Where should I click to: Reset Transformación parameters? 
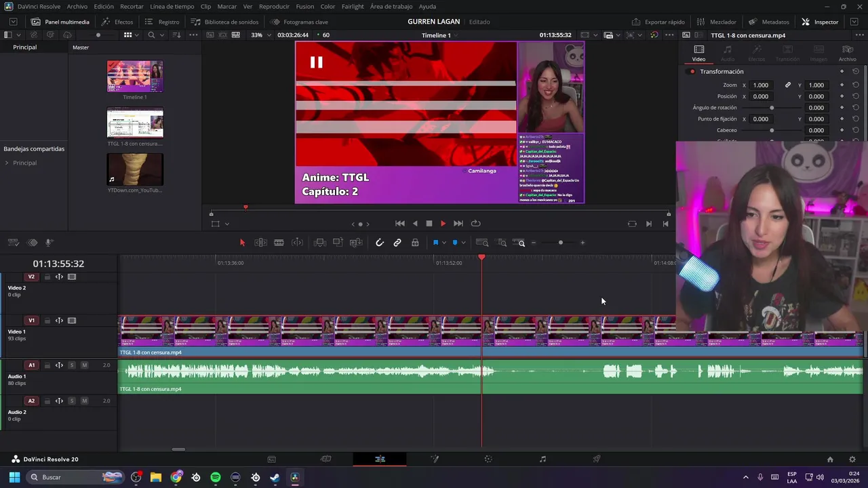(856, 71)
